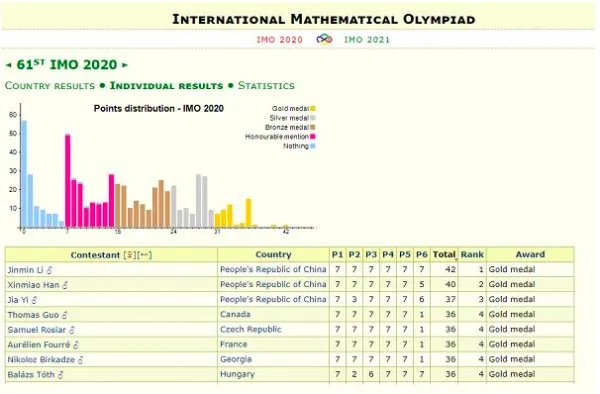Click Gold medal yellow legend swatch

pos(313,109)
